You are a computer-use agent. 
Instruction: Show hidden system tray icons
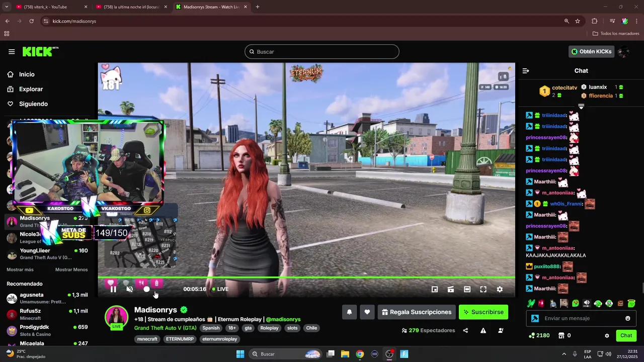tap(564, 354)
